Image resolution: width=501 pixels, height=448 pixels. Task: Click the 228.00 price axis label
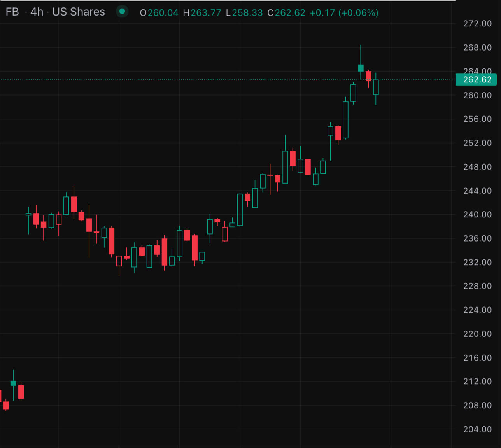click(x=477, y=286)
